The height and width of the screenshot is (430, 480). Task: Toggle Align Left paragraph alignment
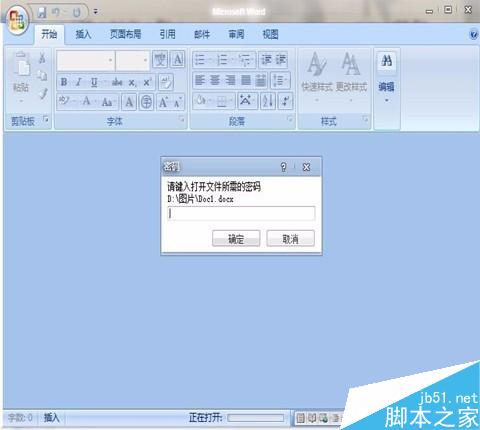click(200, 80)
